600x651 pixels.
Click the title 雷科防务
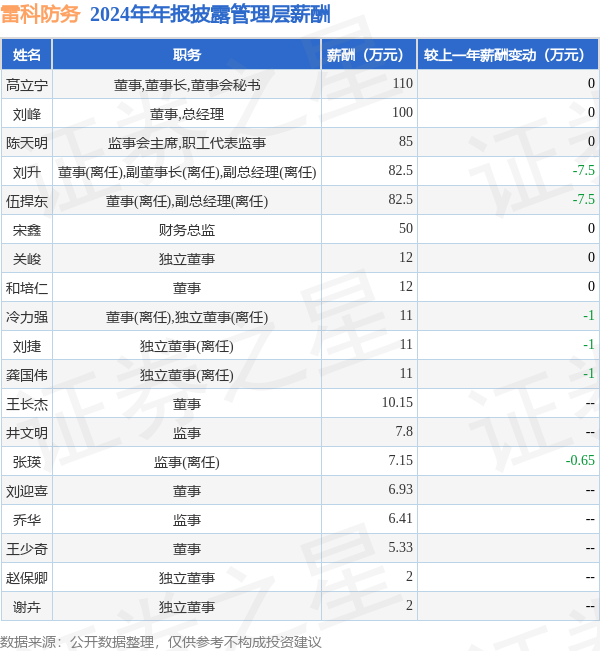[40, 15]
